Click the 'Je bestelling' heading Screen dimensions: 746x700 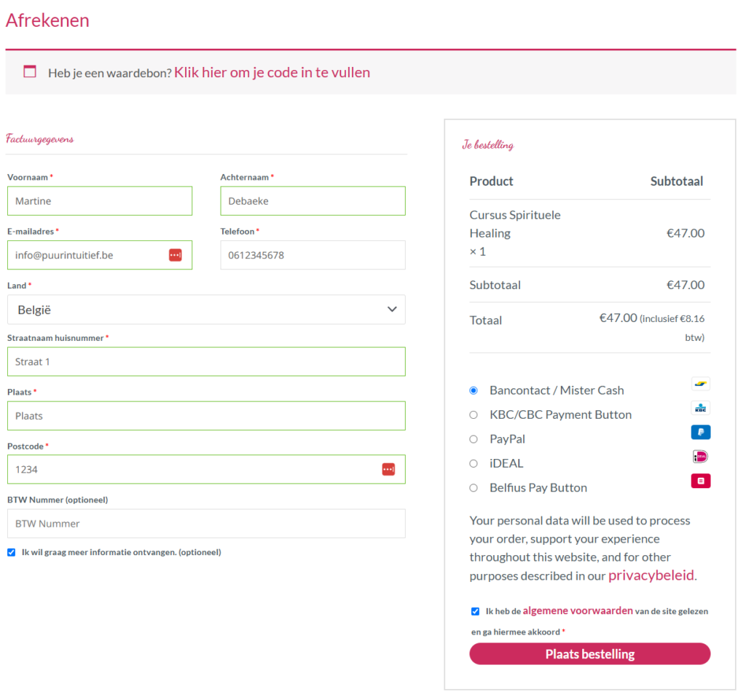click(487, 144)
